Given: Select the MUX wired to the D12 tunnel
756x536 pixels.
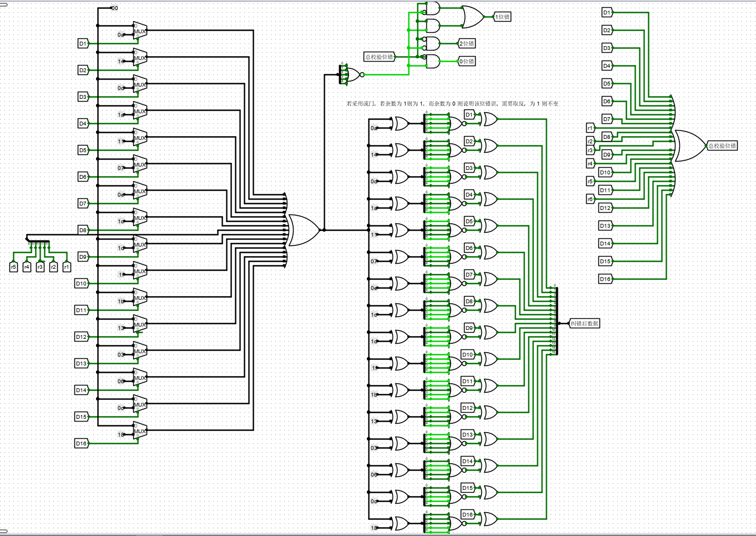Looking at the screenshot, I should point(140,325).
